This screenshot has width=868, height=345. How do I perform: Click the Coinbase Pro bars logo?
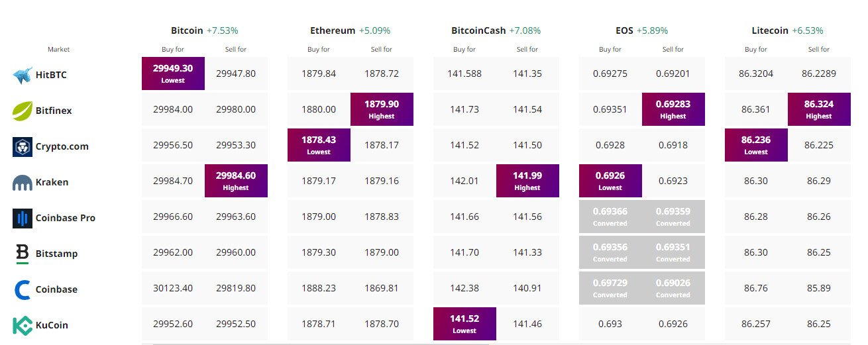click(23, 219)
